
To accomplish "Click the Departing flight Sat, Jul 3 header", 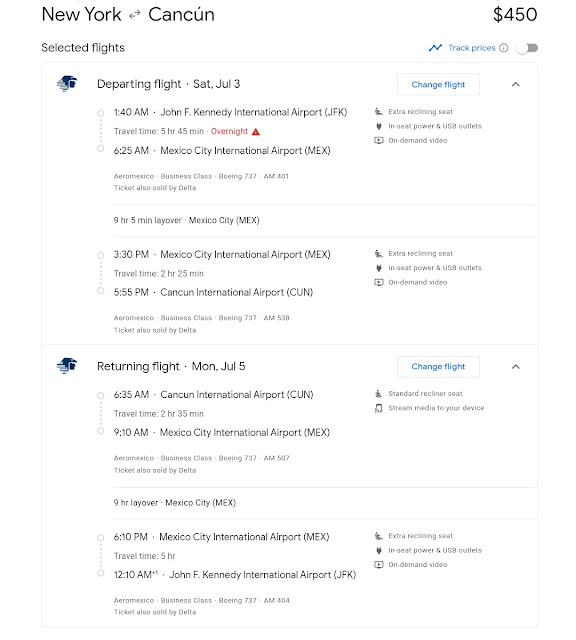I will click(x=169, y=84).
